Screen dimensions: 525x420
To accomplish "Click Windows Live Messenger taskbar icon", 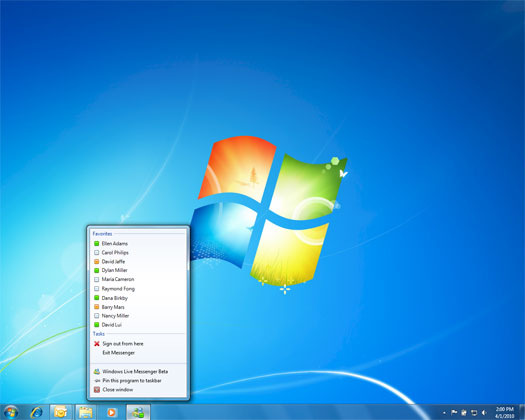I will pyautogui.click(x=138, y=412).
